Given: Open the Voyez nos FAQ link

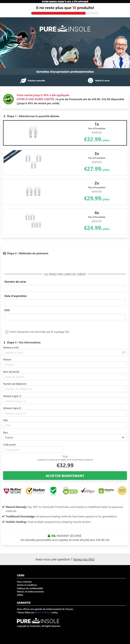Looking at the screenshot, I should click(x=84, y=559).
